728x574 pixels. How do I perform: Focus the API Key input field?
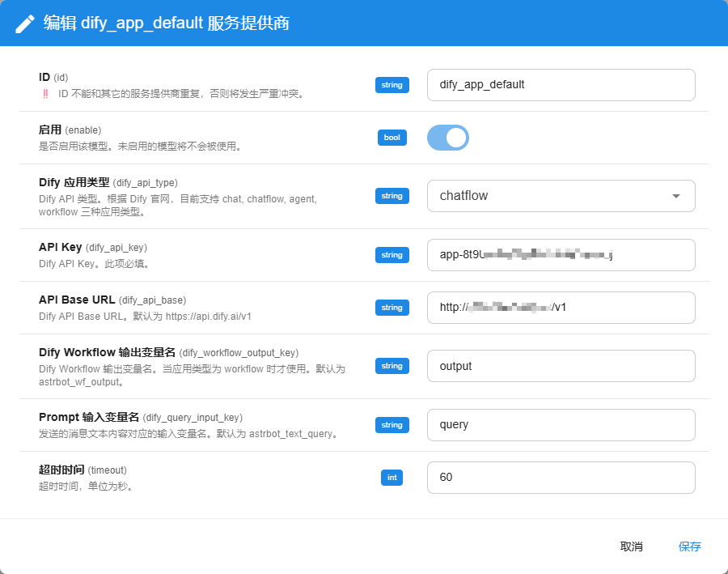(x=561, y=255)
